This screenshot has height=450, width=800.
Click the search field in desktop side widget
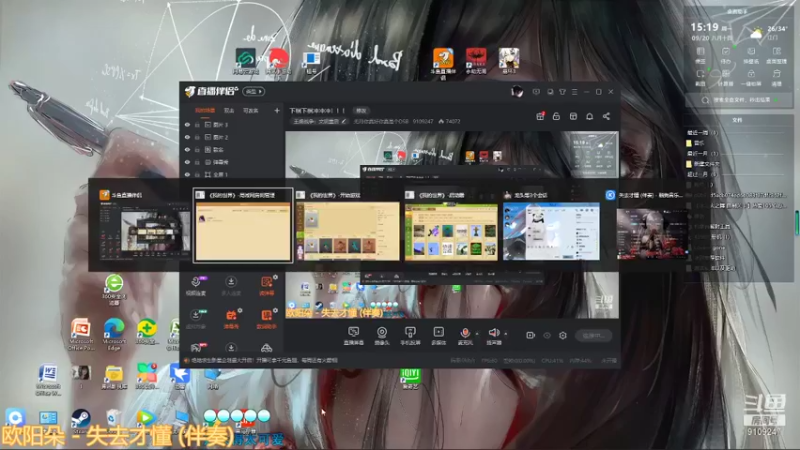(739, 100)
